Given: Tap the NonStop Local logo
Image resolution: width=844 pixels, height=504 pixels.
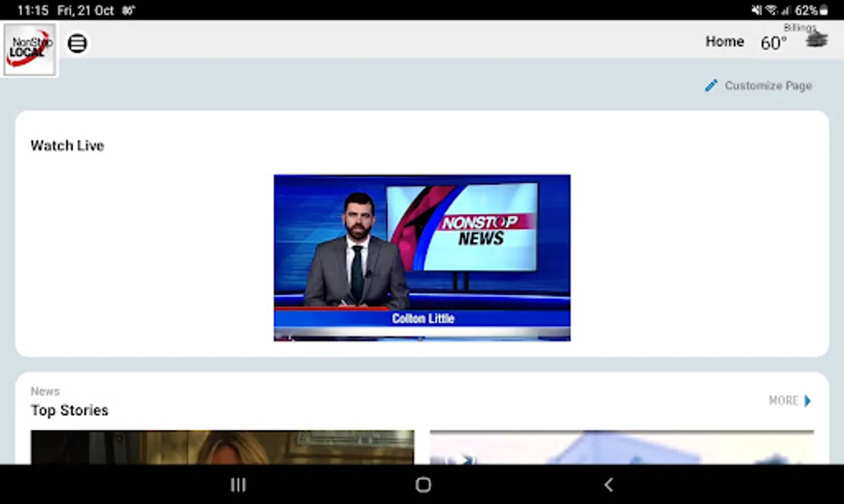Looking at the screenshot, I should (30, 49).
